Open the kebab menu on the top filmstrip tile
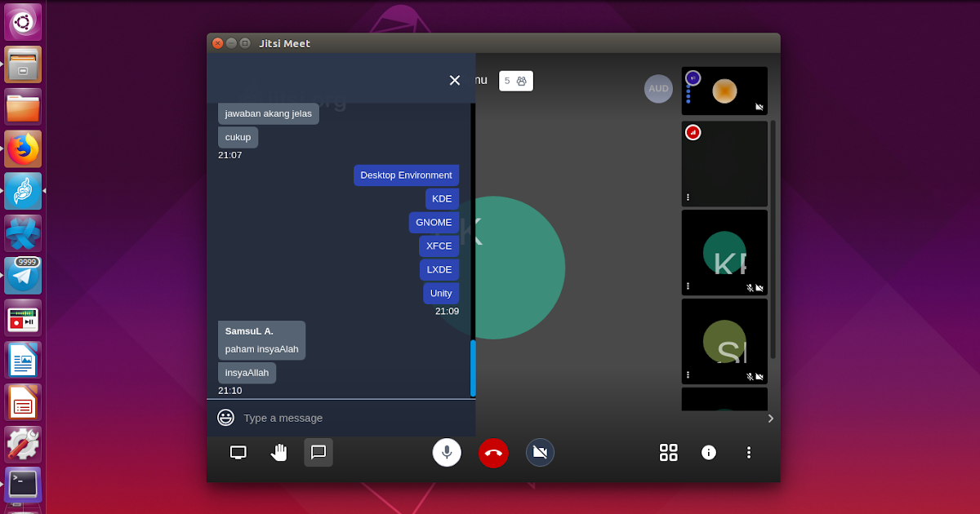 point(688,197)
